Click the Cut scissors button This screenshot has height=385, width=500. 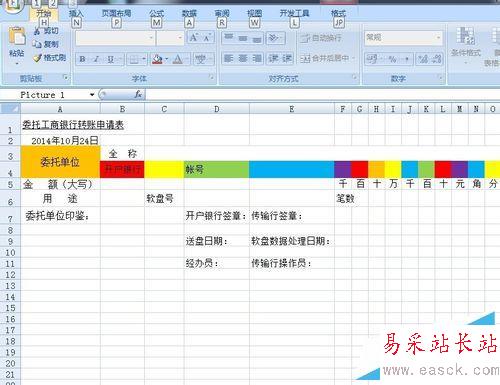coord(46,31)
